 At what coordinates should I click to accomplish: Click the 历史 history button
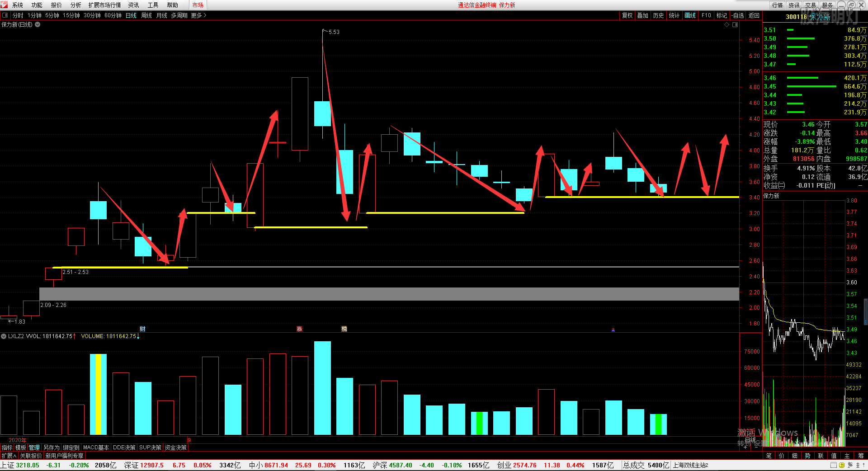coord(659,15)
